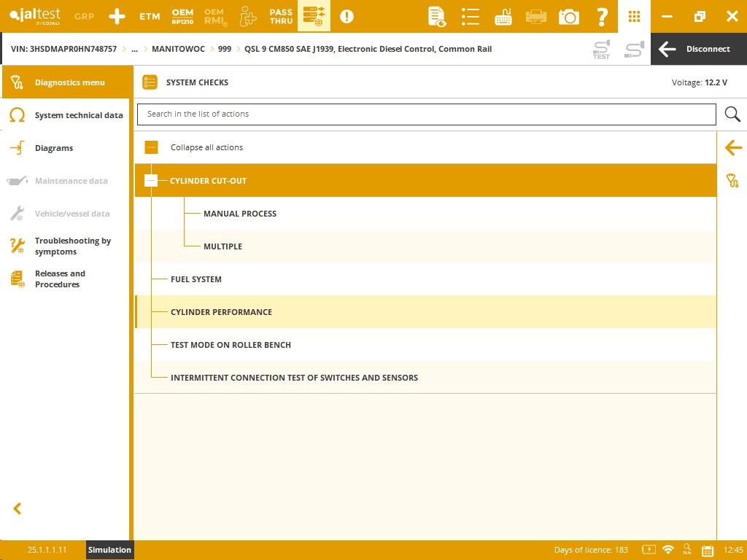Screen dimensions: 747x560
Task: Click the ETM toolbar icon
Action: [x=150, y=16]
